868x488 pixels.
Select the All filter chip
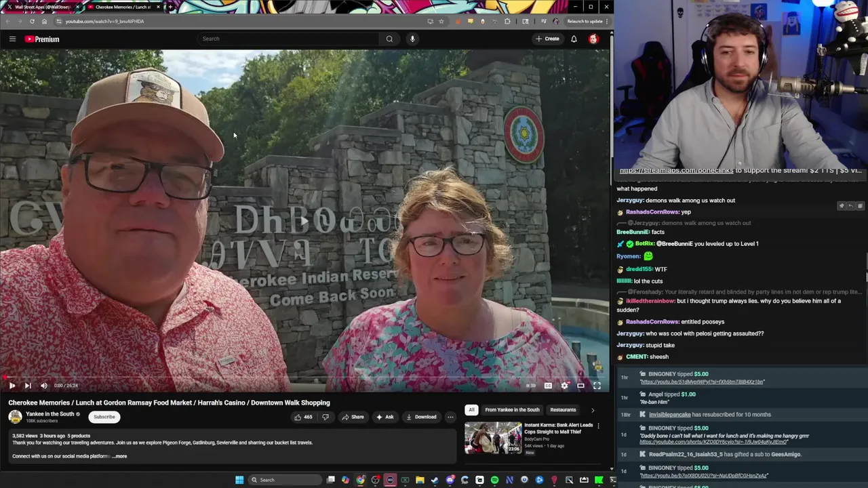coord(471,409)
